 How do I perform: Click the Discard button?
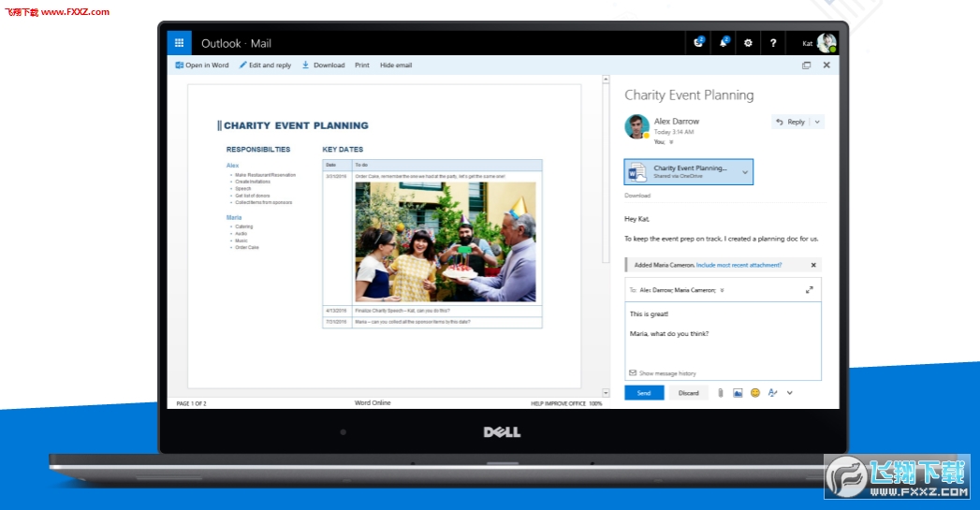(x=688, y=393)
